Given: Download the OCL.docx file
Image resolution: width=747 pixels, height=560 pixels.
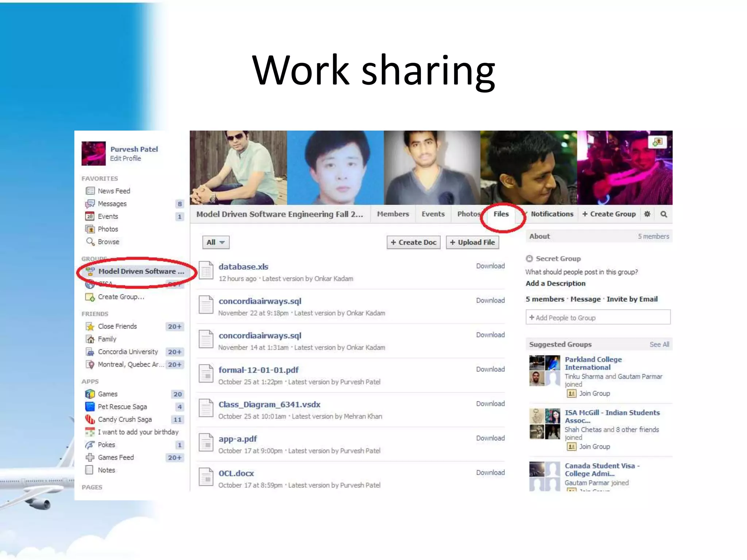Looking at the screenshot, I should [x=490, y=472].
